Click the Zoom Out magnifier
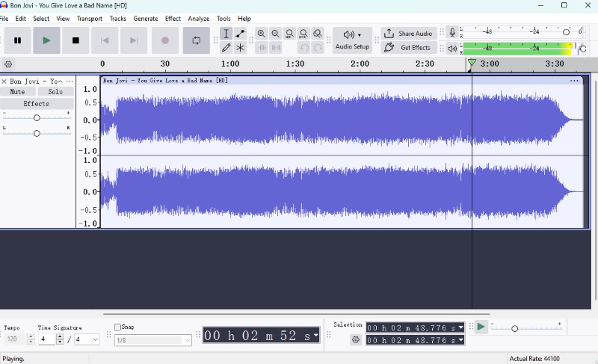The width and height of the screenshot is (598, 364). pos(275,34)
